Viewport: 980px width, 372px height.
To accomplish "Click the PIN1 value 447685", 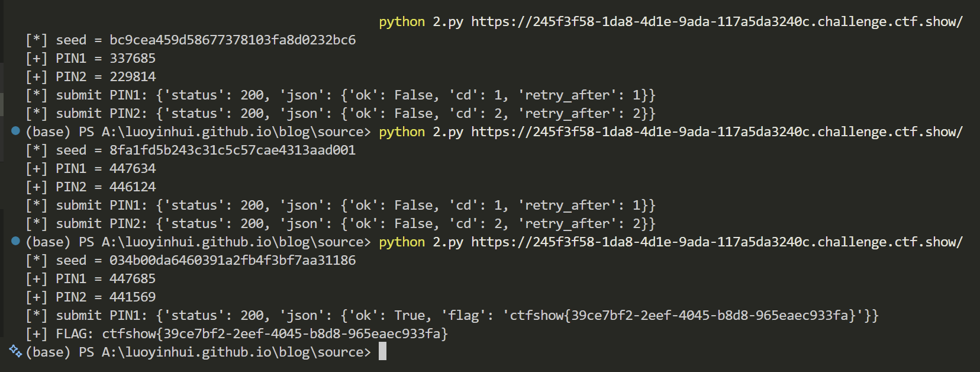I will 133,279.
